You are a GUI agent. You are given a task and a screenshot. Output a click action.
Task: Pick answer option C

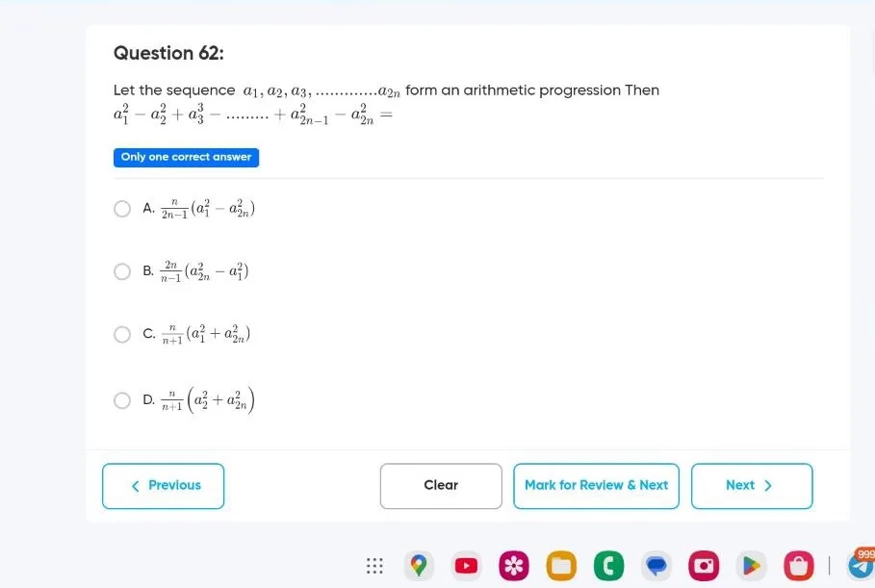(x=122, y=334)
